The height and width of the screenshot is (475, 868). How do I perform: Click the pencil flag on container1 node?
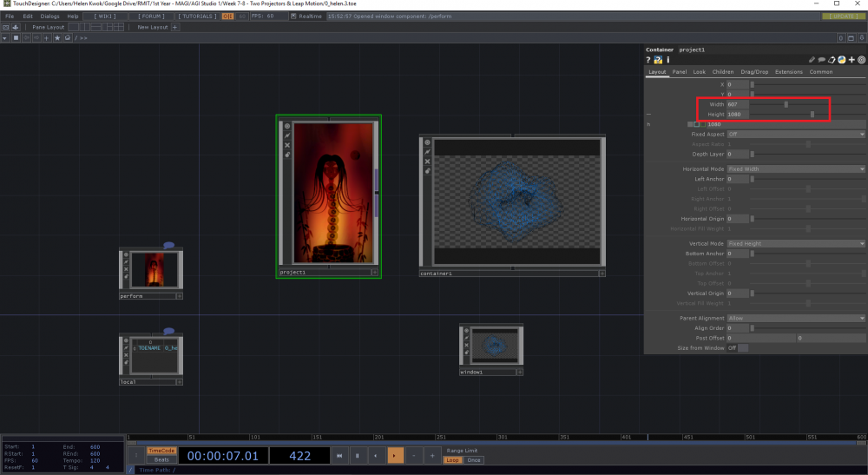427,152
